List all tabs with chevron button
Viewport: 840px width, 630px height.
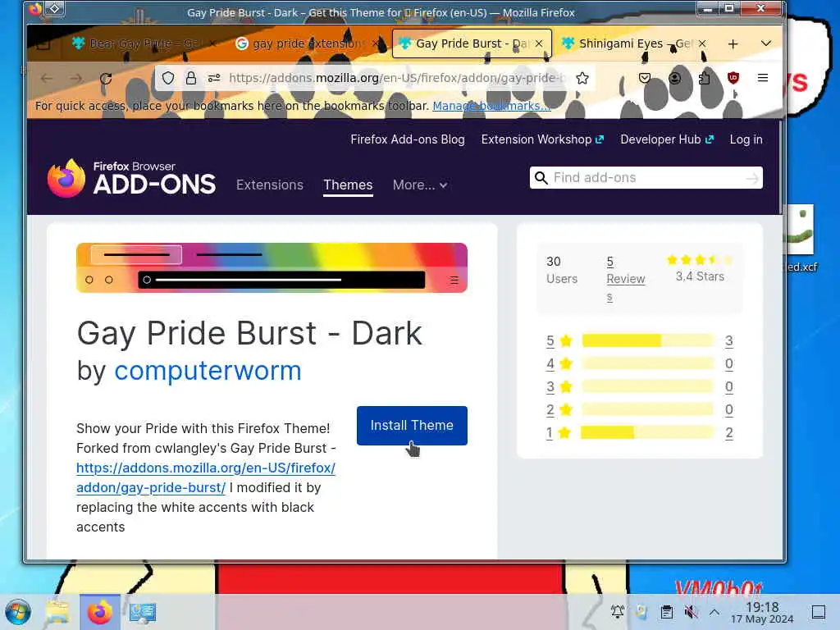[766, 43]
